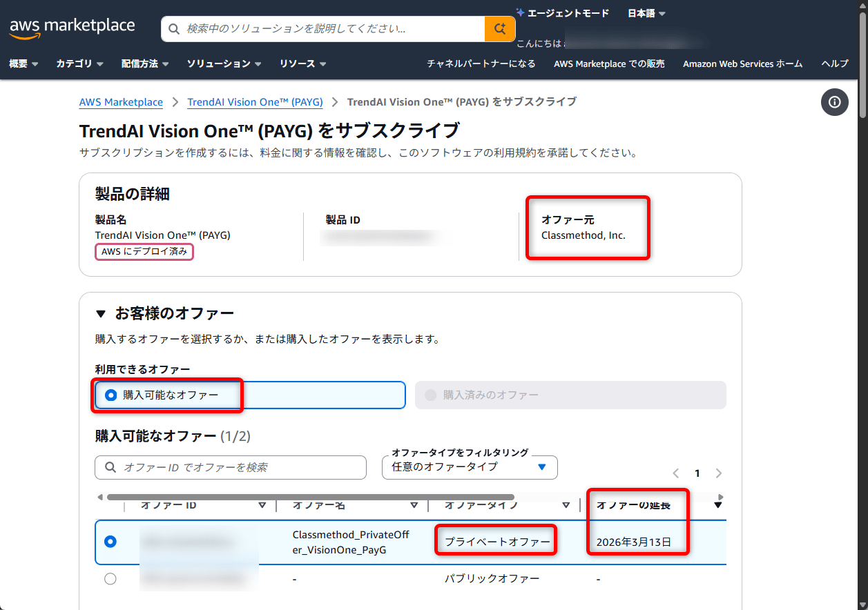Image resolution: width=868 pixels, height=610 pixels.
Task: Open the リソース dropdown menu
Action: point(302,63)
